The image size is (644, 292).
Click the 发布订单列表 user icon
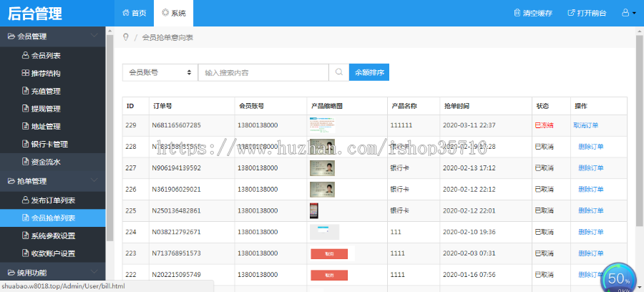click(25, 200)
